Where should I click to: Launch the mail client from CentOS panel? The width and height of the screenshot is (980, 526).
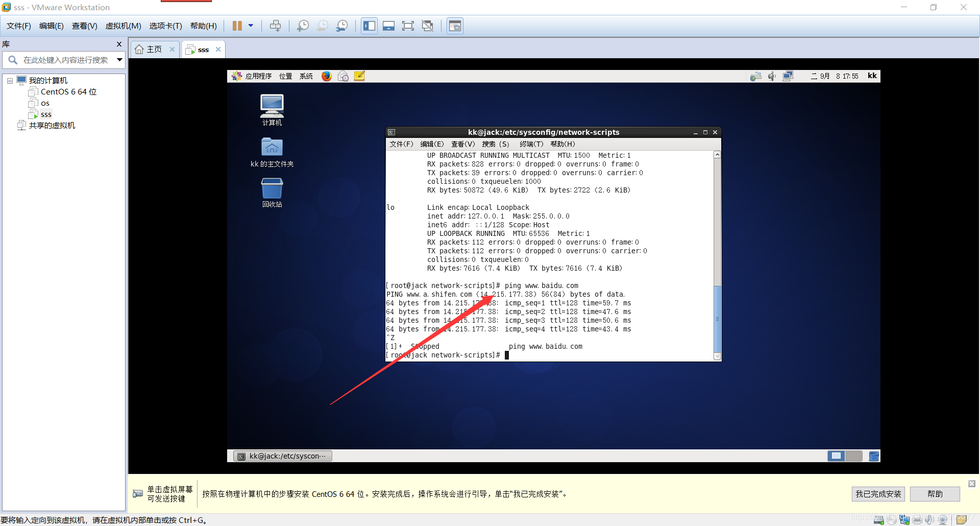coord(343,76)
